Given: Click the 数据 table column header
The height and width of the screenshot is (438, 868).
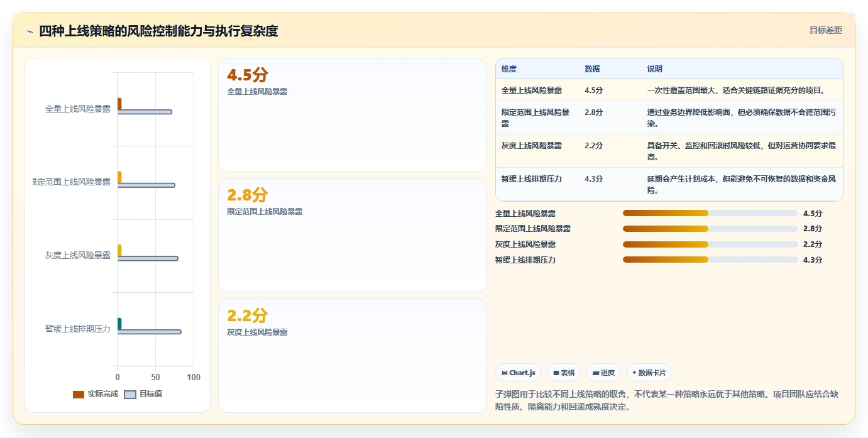Looking at the screenshot, I should [592, 69].
